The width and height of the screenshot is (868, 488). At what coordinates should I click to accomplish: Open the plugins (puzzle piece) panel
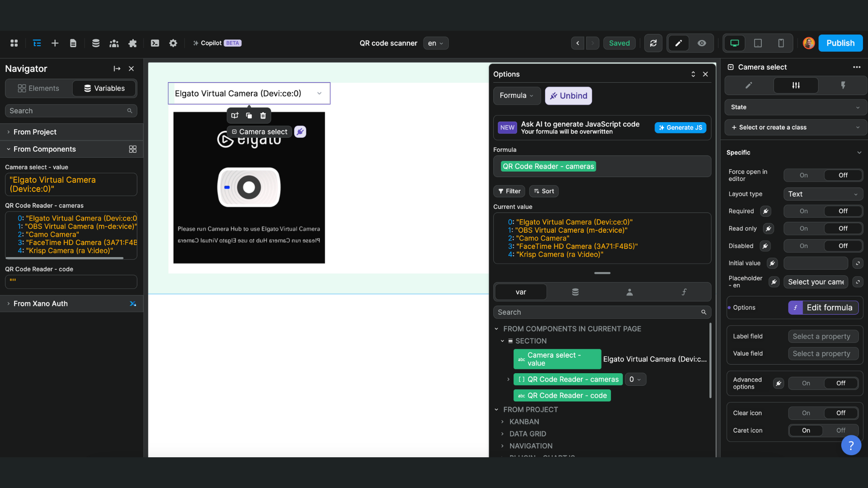132,43
